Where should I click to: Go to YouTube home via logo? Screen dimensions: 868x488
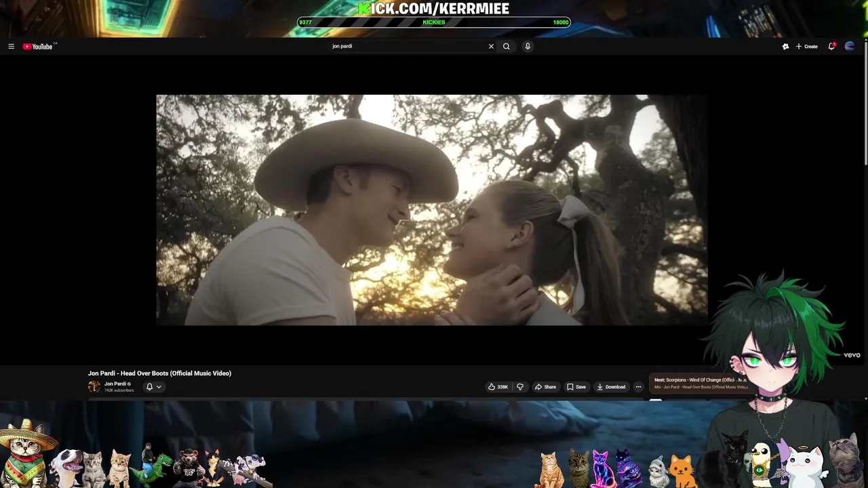tap(38, 47)
